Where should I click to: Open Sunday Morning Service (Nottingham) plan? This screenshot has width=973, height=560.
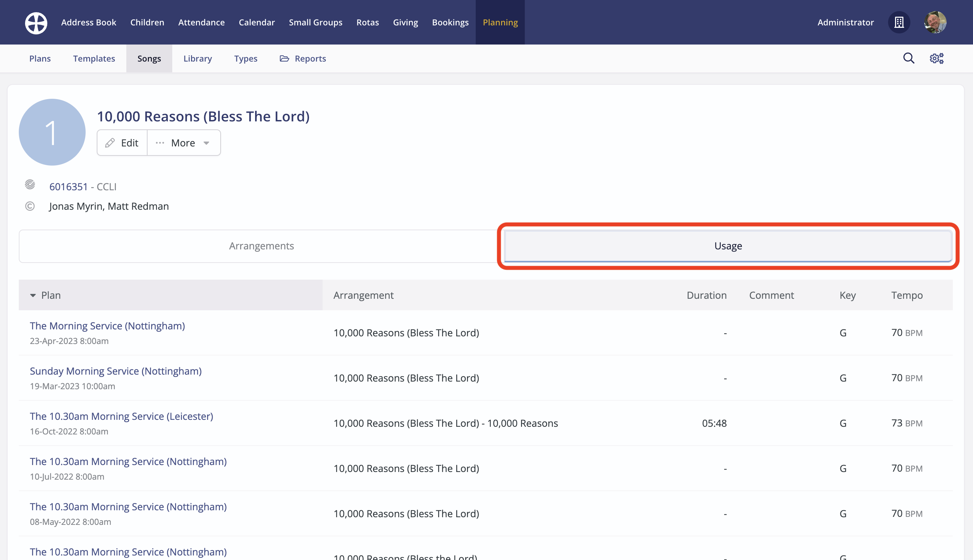pos(116,371)
